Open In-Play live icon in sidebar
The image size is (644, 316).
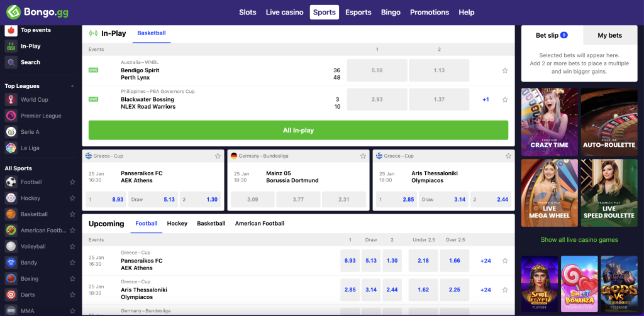[x=11, y=46]
